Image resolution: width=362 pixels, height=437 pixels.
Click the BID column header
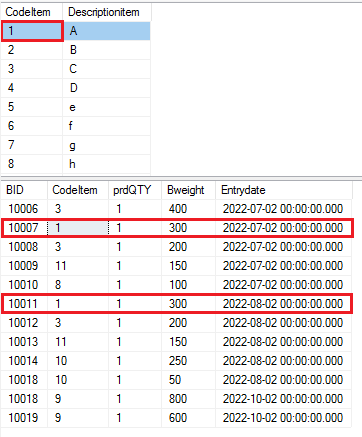[x=24, y=190]
